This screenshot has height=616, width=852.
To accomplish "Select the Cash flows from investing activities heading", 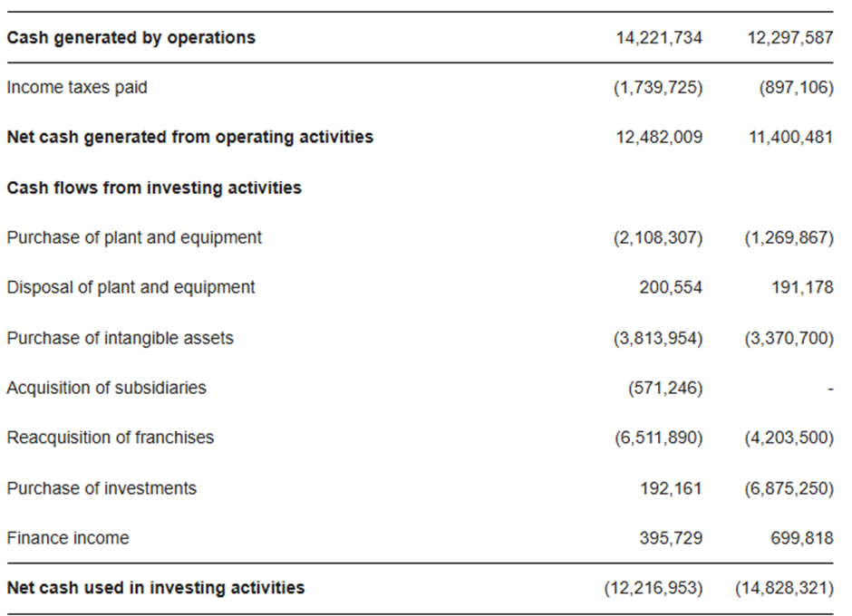I will click(154, 188).
